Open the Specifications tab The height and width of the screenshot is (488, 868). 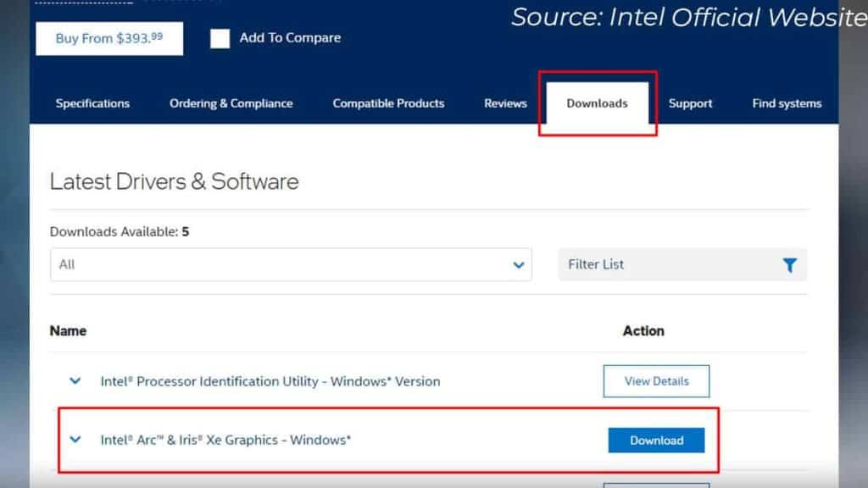click(92, 103)
